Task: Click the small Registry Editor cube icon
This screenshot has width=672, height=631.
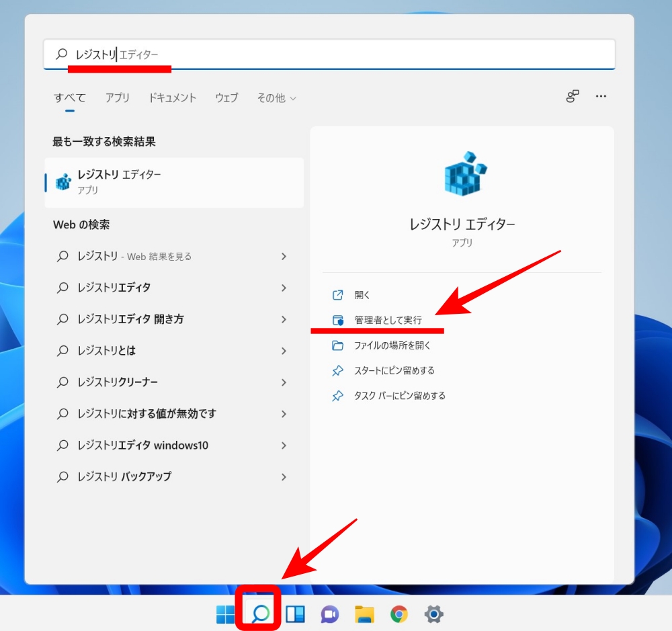Action: [63, 182]
